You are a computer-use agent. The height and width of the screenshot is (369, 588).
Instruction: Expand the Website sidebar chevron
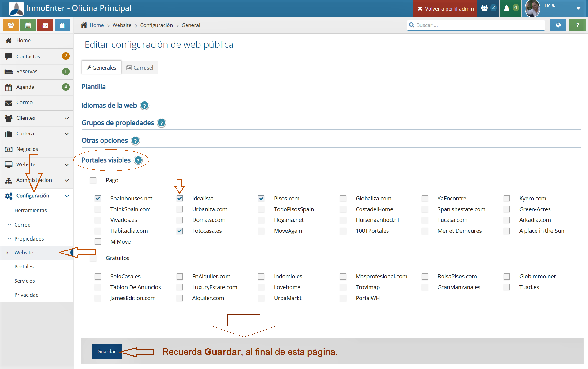(x=67, y=165)
